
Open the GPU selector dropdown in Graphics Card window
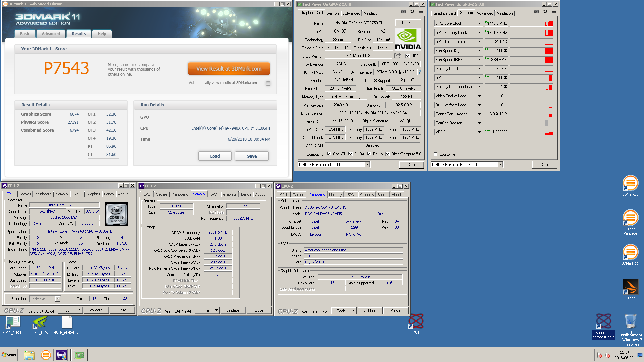click(367, 164)
